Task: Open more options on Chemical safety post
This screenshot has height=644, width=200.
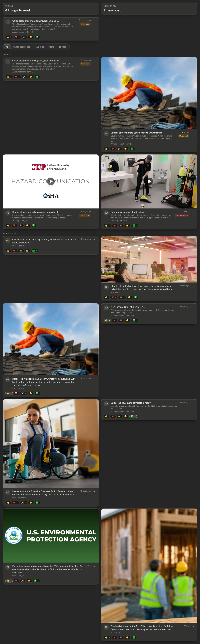Action: (x=94, y=212)
